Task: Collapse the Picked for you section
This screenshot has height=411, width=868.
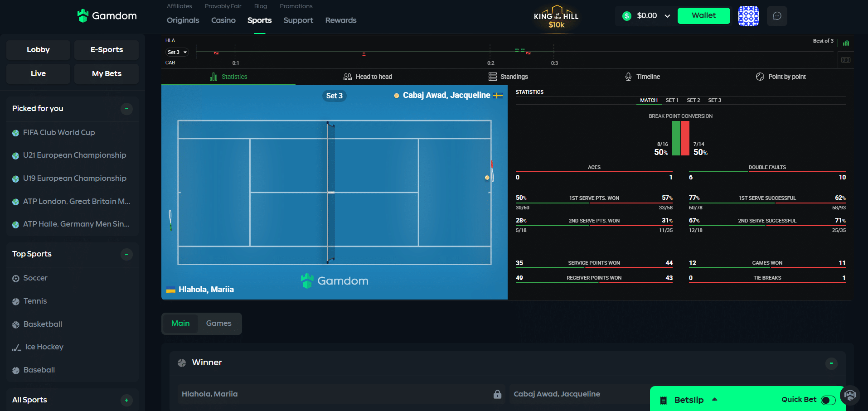Action: [x=126, y=109]
